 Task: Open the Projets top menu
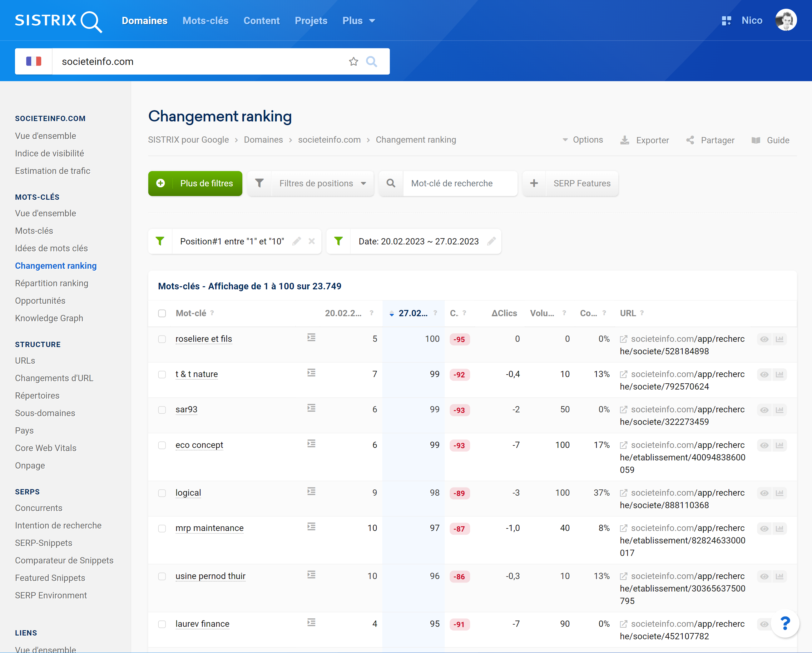[311, 21]
